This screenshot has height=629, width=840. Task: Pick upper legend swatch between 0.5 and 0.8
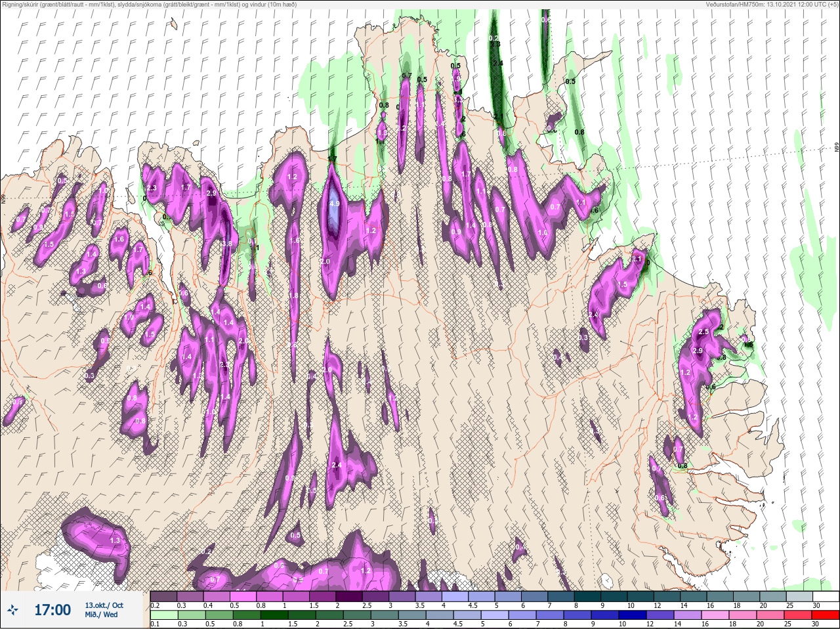coord(244,597)
